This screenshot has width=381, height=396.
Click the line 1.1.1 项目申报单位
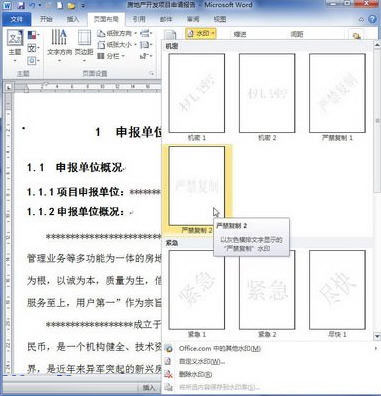(94, 192)
